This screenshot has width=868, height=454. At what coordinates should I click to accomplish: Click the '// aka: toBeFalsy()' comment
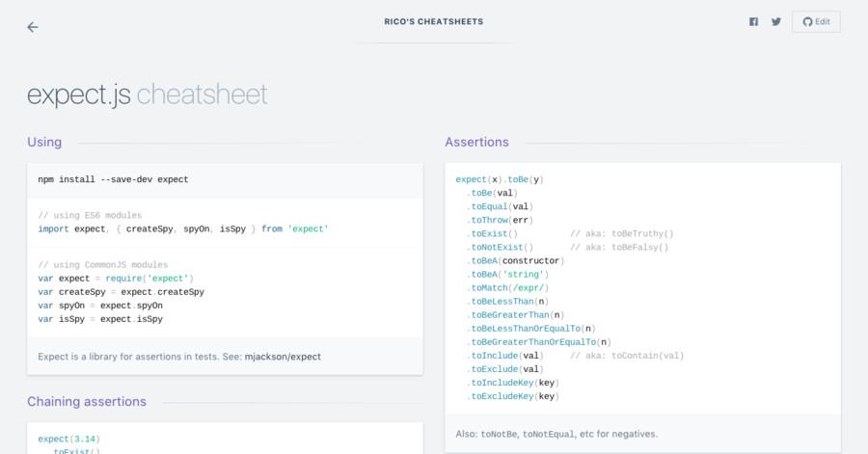pos(619,247)
